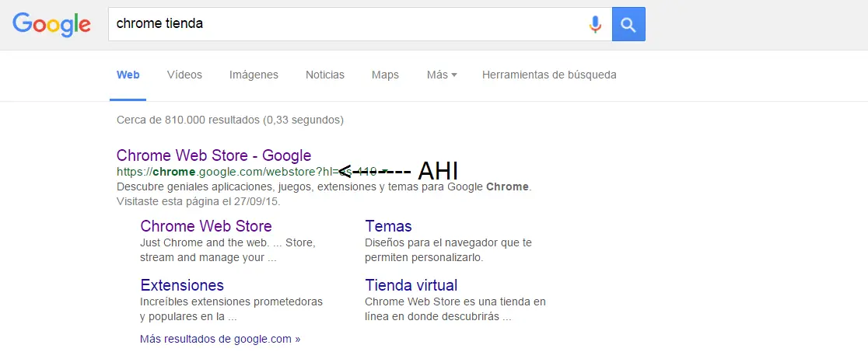Click the "Cerca de 810.000 resultados" text
The width and height of the screenshot is (868, 359).
[229, 120]
